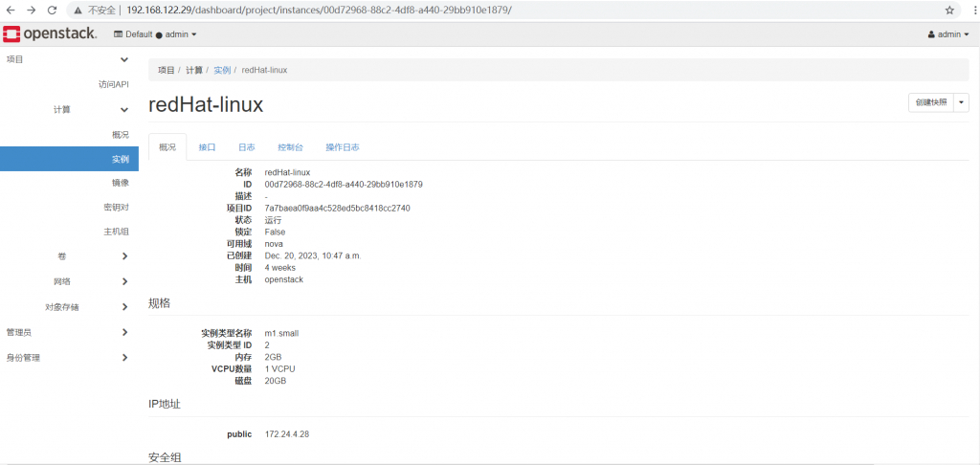
Task: Click the browser address bar URL
Action: pos(319,10)
